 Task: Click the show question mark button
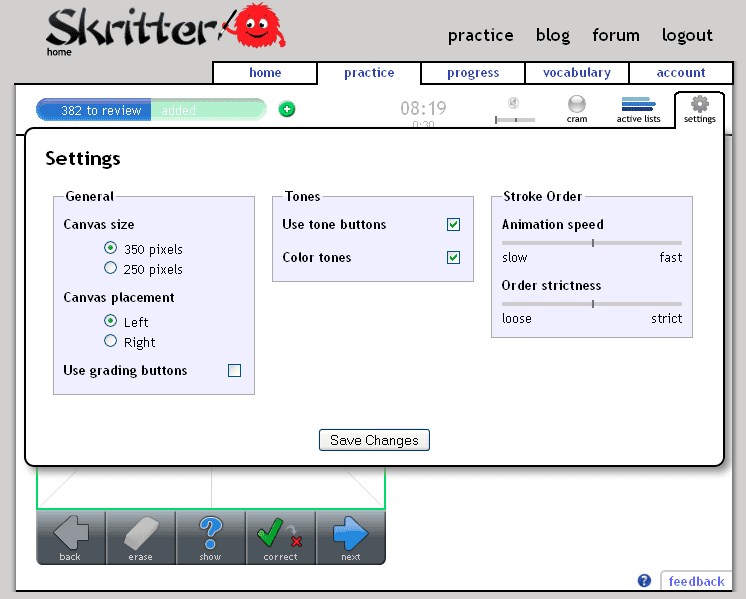(x=211, y=538)
